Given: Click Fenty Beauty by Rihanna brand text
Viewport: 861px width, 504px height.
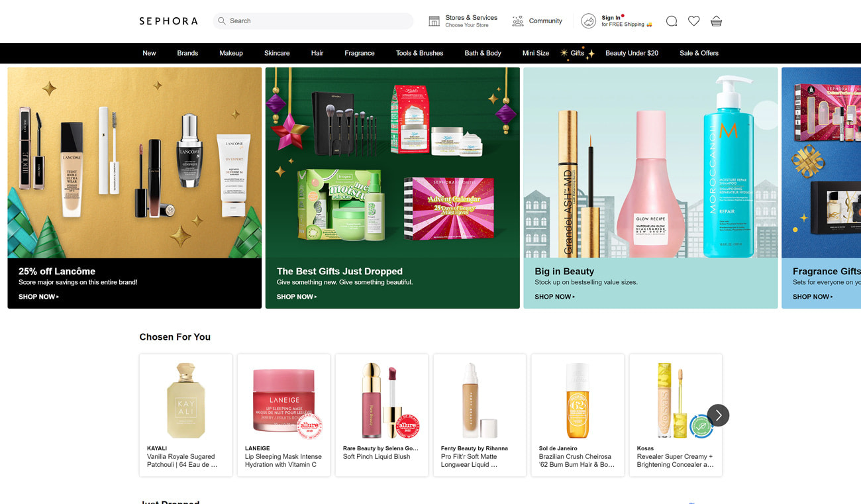Looking at the screenshot, I should (x=474, y=448).
